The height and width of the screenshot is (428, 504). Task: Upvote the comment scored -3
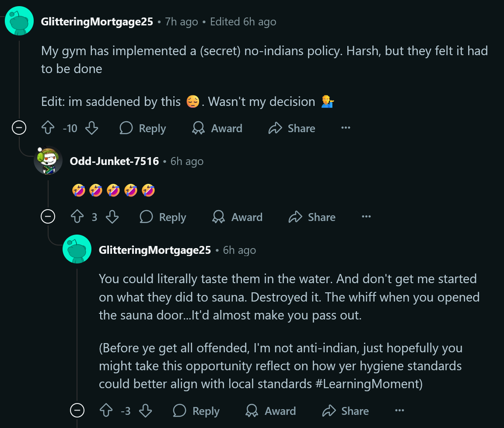click(106, 411)
